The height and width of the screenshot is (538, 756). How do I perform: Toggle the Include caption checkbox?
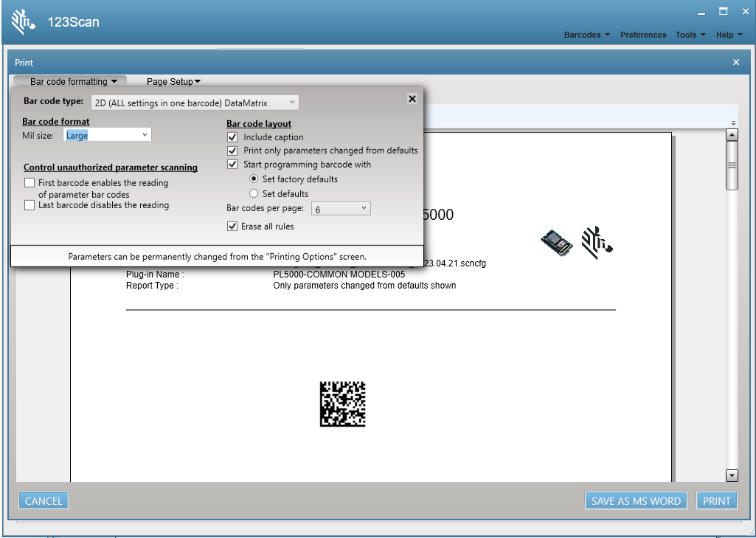(232, 137)
